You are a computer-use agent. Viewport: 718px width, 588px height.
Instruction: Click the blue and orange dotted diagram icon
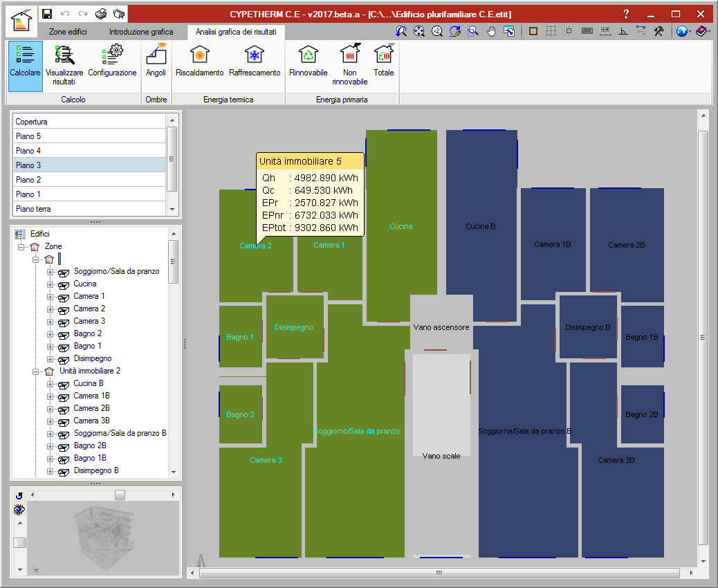click(641, 31)
